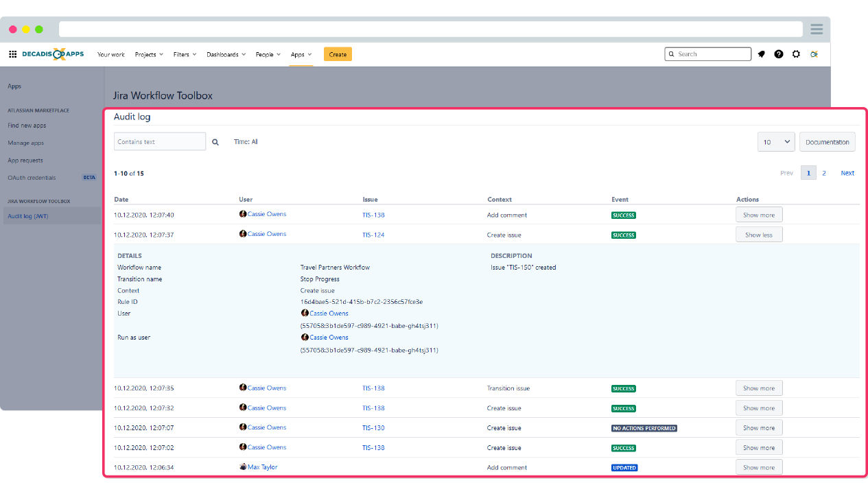Click Show less for 12:07:37 row

click(759, 235)
